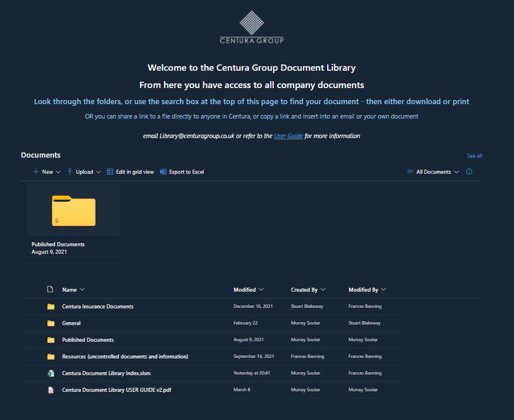
Task: Click the See all link
Action: point(474,156)
